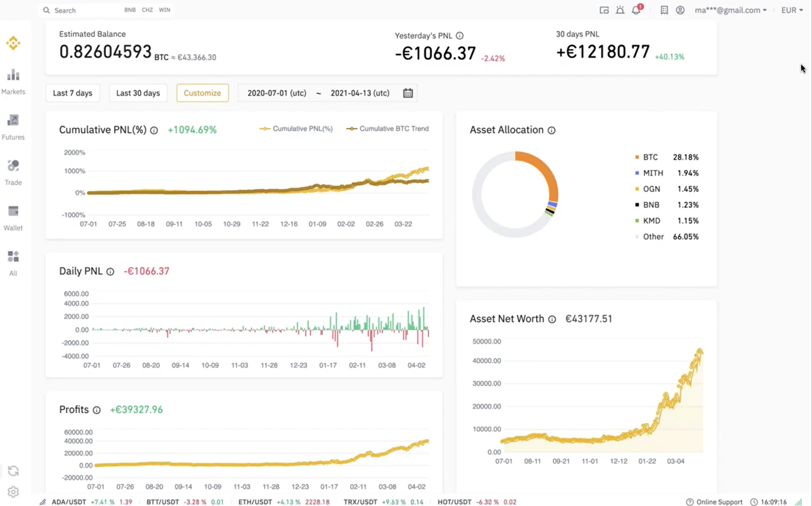812x506 pixels.
Task: Open the user profile icon
Action: tap(680, 10)
